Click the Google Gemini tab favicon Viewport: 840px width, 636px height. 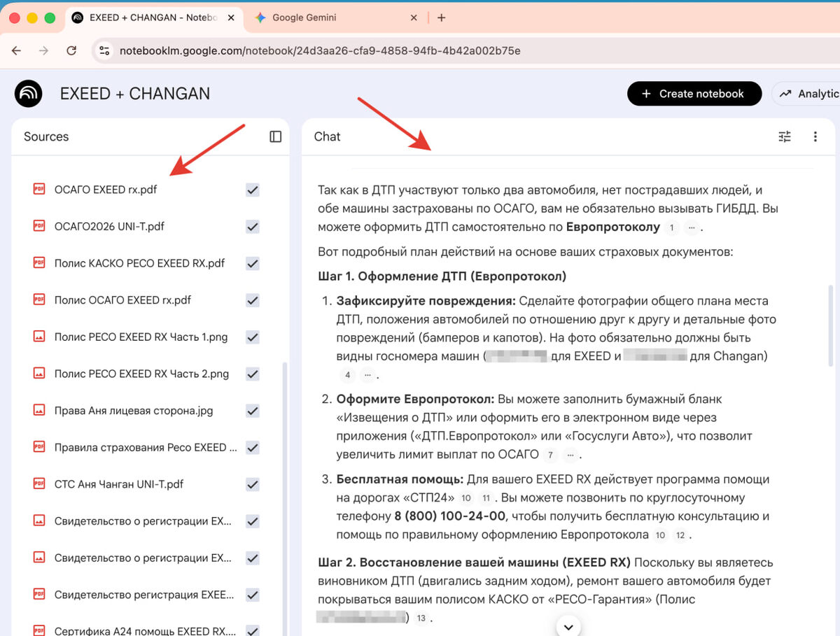click(x=260, y=17)
